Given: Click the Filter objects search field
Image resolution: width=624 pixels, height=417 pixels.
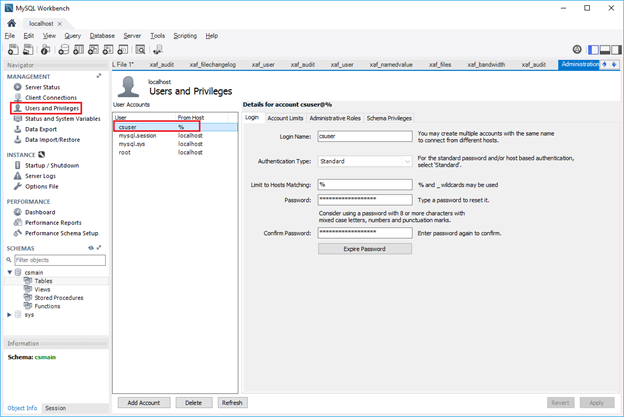Looking at the screenshot, I should click(x=60, y=260).
